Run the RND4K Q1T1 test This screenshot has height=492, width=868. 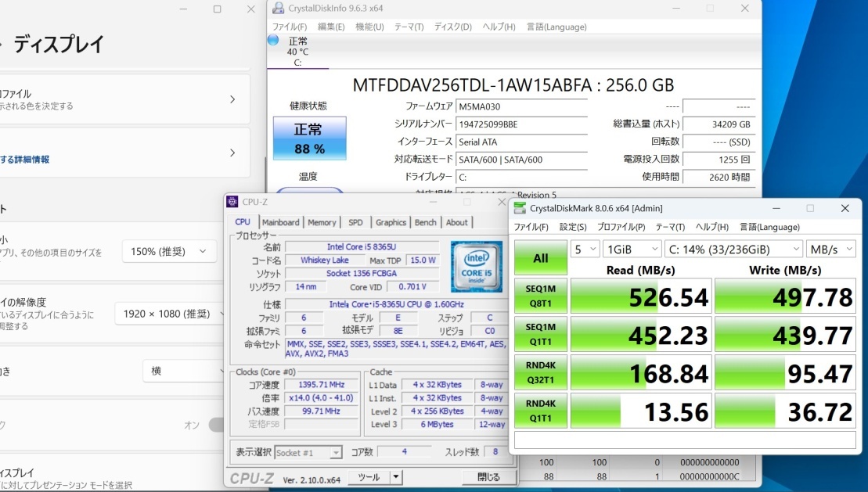click(x=541, y=411)
